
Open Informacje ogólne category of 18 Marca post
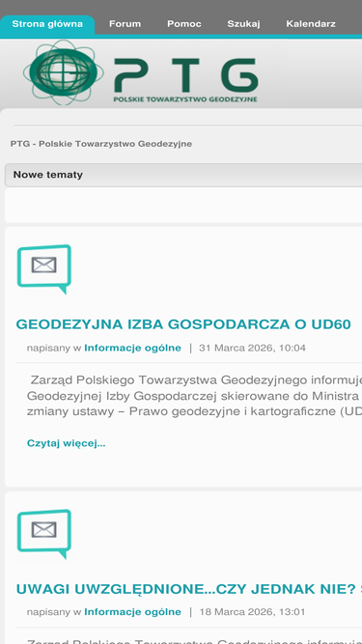(x=132, y=612)
